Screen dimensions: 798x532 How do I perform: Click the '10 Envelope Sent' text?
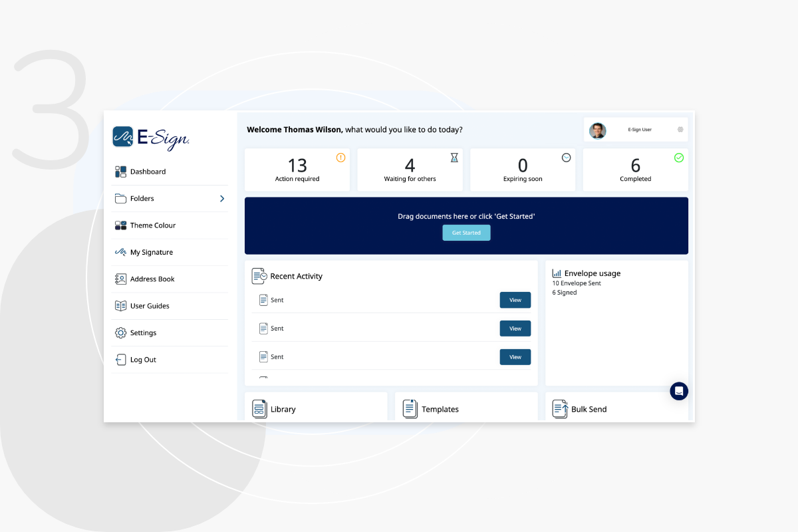pyautogui.click(x=577, y=283)
